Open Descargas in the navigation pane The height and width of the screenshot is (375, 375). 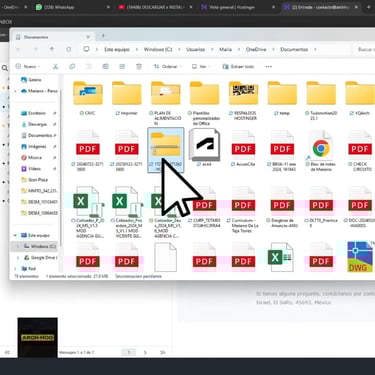coord(34,124)
